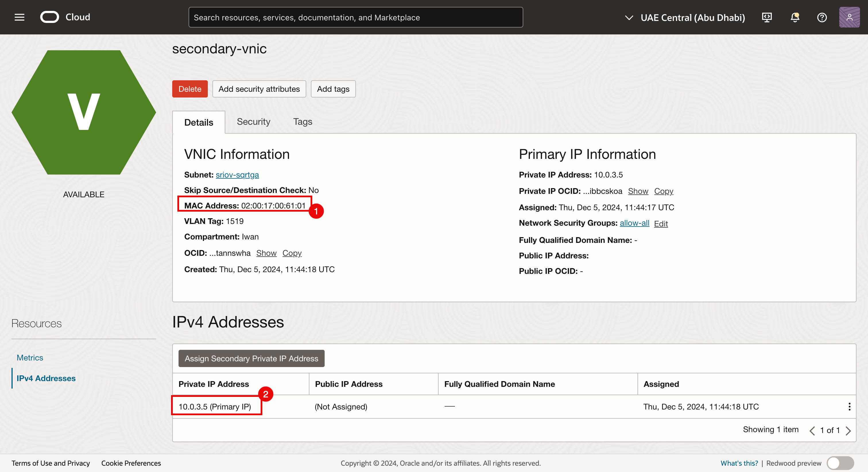Screen dimensions: 868x472
Task: Go to previous page of IPv4 addresses
Action: point(812,431)
